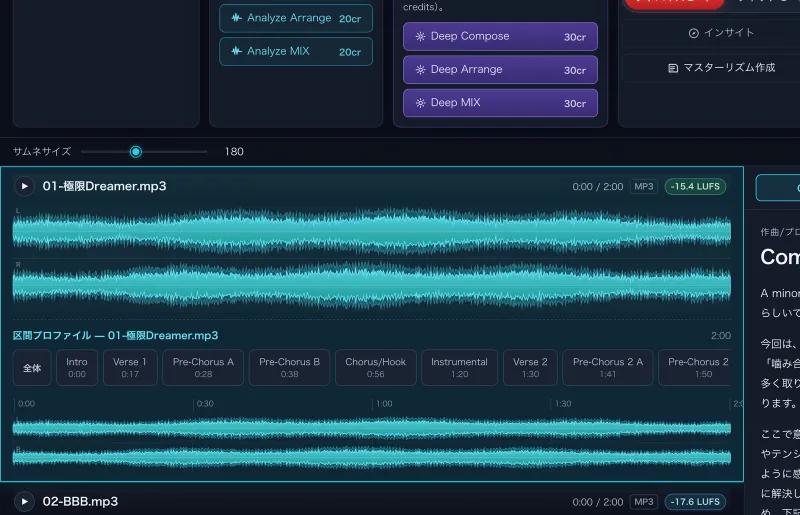Click the Analyze MIX button
The image size is (800, 515).
pyautogui.click(x=296, y=52)
